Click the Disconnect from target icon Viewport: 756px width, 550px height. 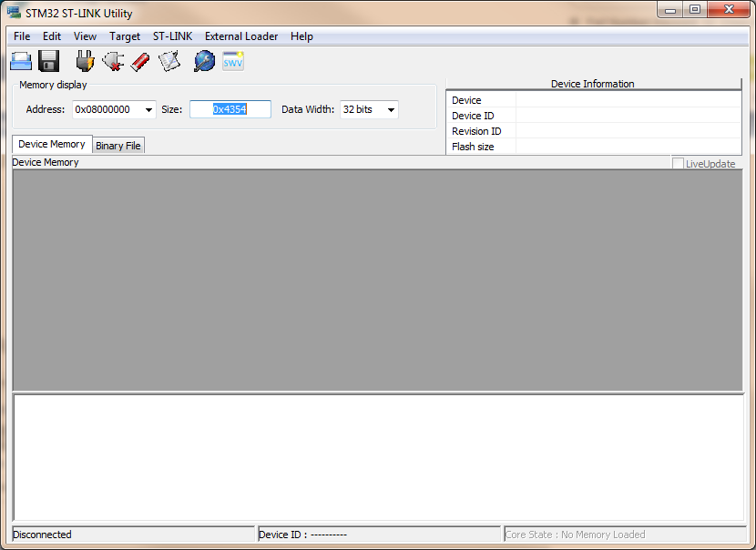pyautogui.click(x=113, y=62)
